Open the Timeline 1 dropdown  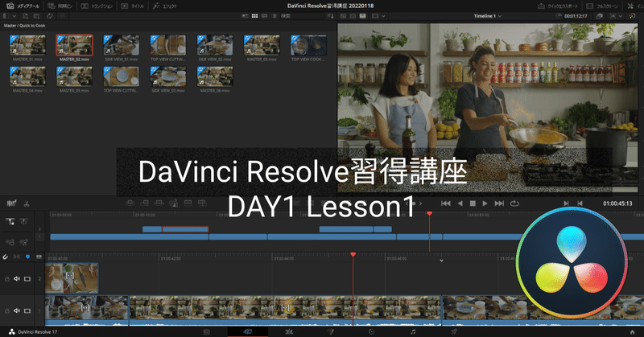[488, 16]
